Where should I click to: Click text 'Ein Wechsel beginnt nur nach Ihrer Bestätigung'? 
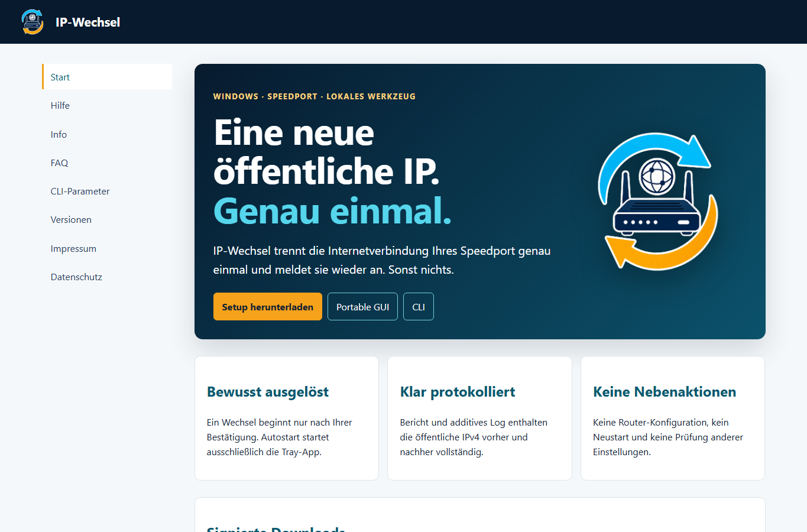click(280, 430)
